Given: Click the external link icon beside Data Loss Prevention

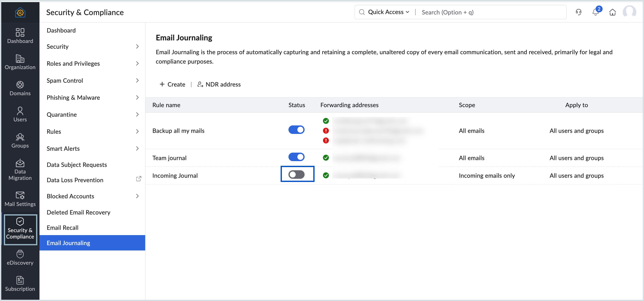Looking at the screenshot, I should click(138, 179).
